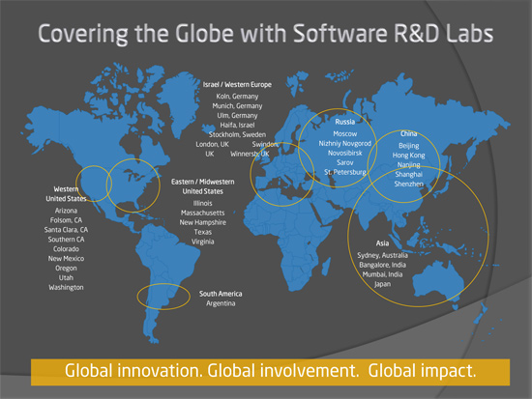Click 'Hong Kong' text
The height and width of the screenshot is (399, 532).
coord(408,156)
